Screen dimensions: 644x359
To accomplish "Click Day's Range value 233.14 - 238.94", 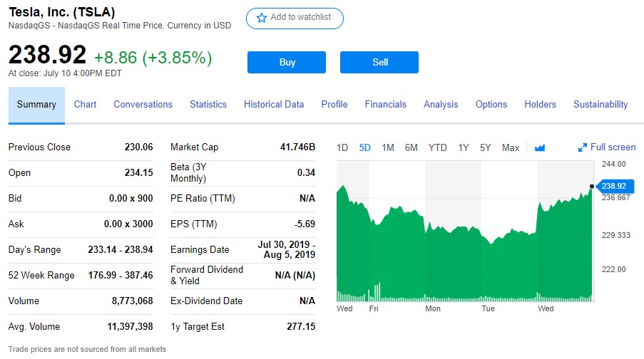I will coord(121,249).
